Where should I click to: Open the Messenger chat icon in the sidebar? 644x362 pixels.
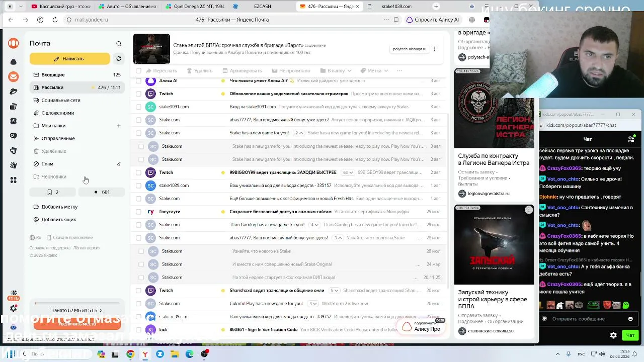(14, 136)
